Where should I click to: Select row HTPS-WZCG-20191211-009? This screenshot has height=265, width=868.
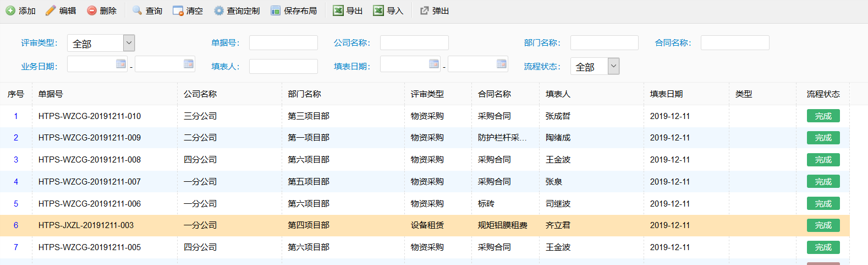(x=425, y=138)
